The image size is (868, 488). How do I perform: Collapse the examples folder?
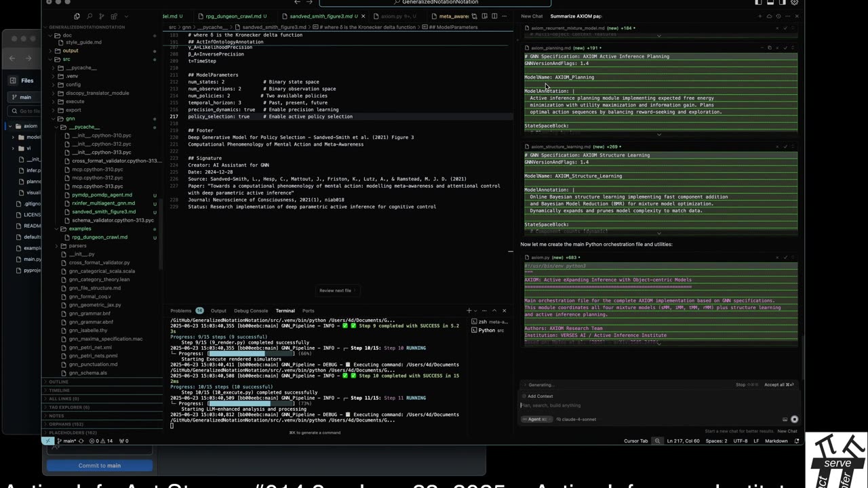(79, 228)
